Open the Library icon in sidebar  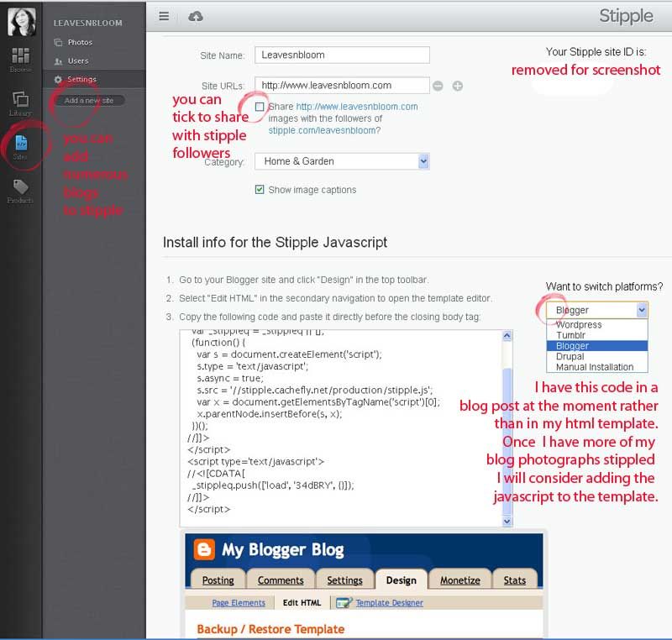click(20, 99)
